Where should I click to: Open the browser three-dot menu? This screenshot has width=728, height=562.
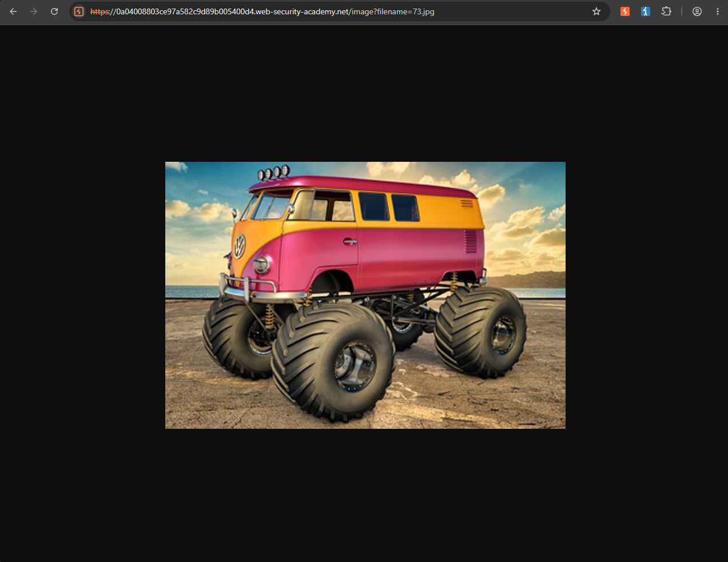pos(718,11)
